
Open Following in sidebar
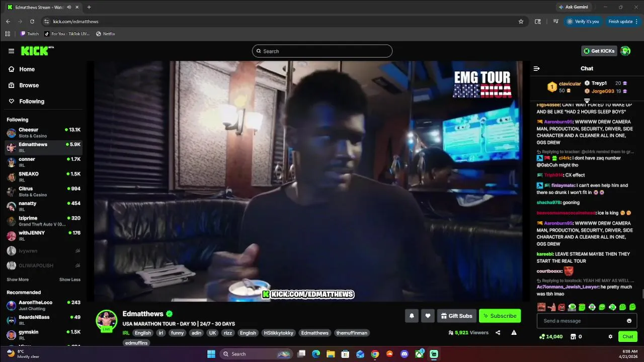click(43, 102)
